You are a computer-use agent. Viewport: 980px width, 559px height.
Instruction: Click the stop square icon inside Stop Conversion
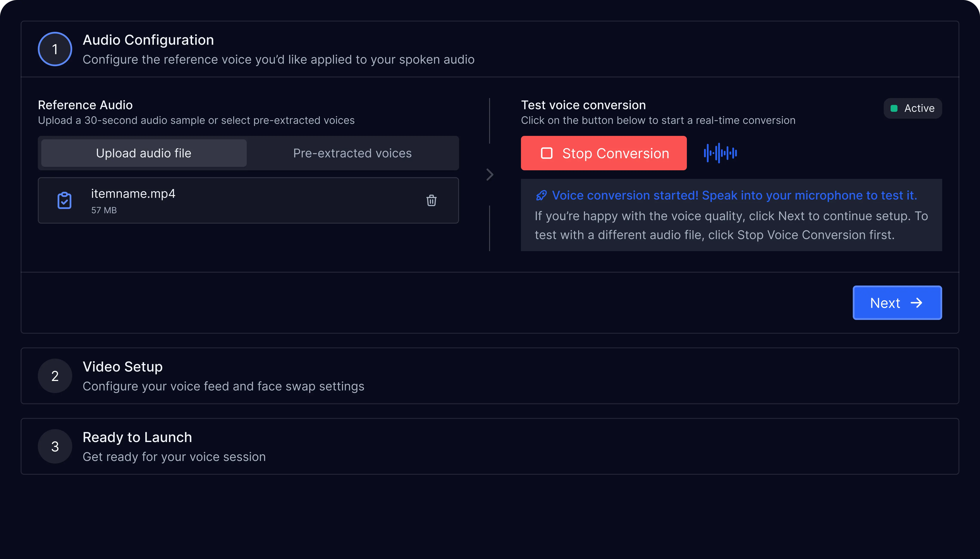[546, 153]
